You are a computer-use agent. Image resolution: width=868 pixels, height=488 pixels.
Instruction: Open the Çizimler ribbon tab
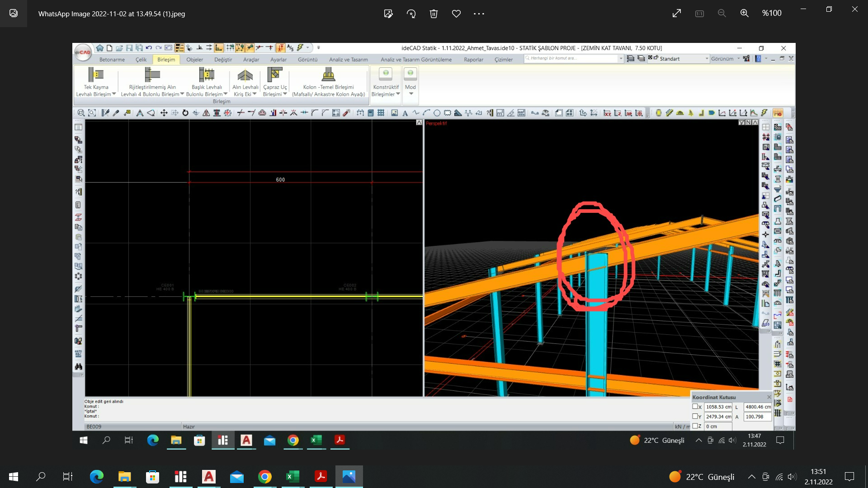(504, 60)
